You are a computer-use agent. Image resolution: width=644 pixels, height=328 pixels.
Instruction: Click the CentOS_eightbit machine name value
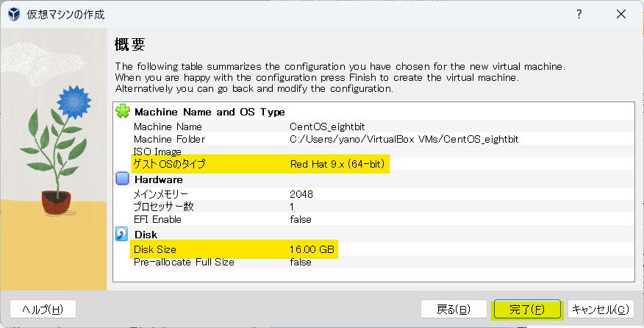pos(327,126)
